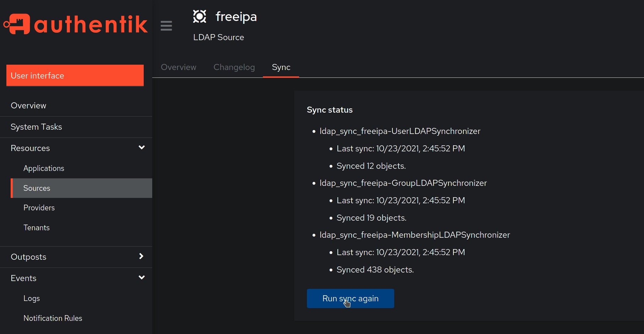Go to Providers settings
Viewport: 644px width, 334px height.
coord(39,208)
